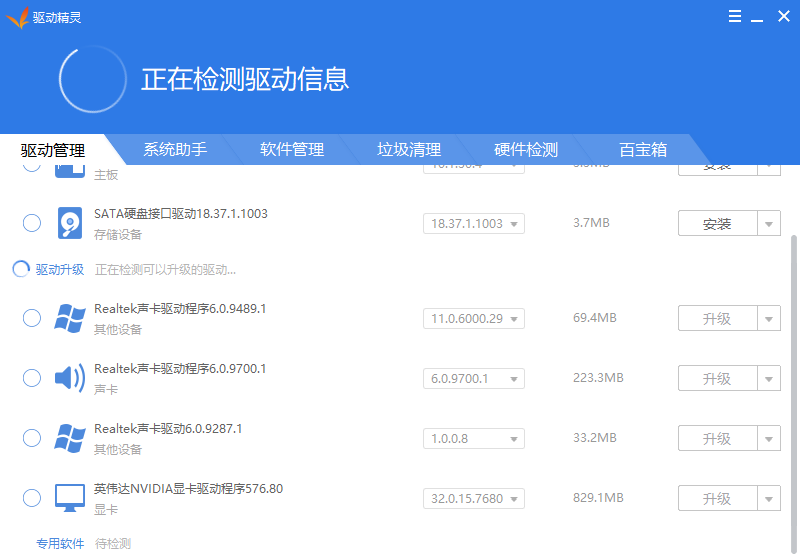The height and width of the screenshot is (560, 800).
Task: Click 升级 for NVIDIA显卡驱动程序576.80
Action: [x=717, y=498]
